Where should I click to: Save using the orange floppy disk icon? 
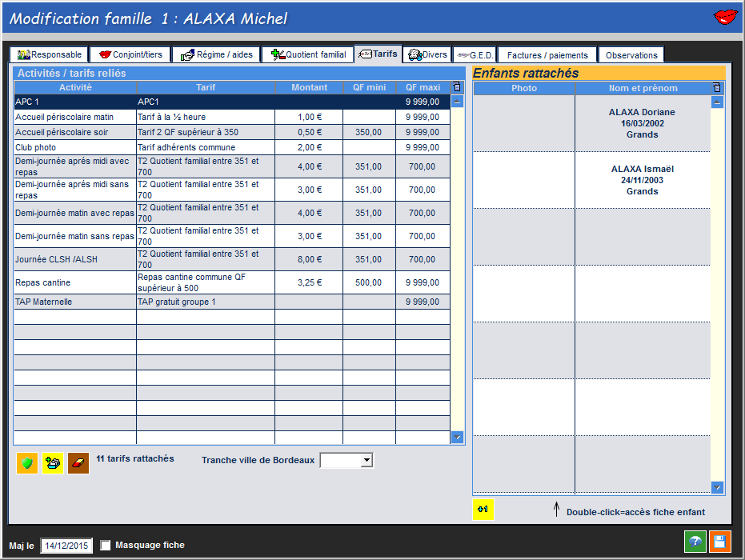click(719, 542)
